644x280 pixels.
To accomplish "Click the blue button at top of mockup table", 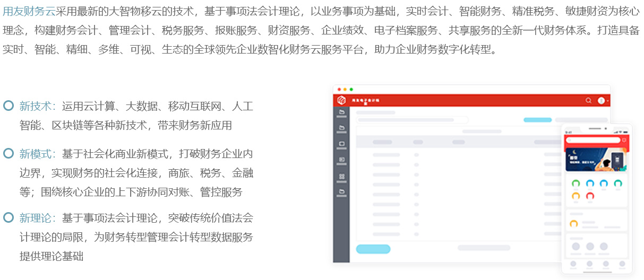I will (537, 120).
